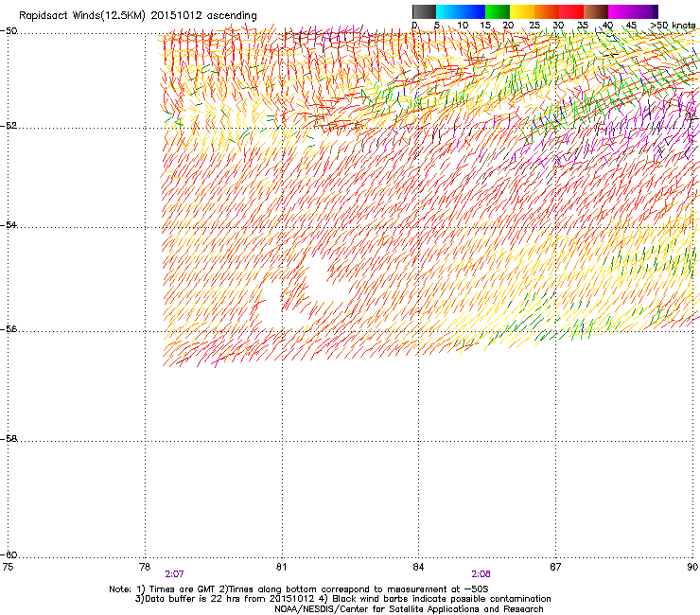
Task: Click the -58 latitude axis label
Action: [9, 439]
